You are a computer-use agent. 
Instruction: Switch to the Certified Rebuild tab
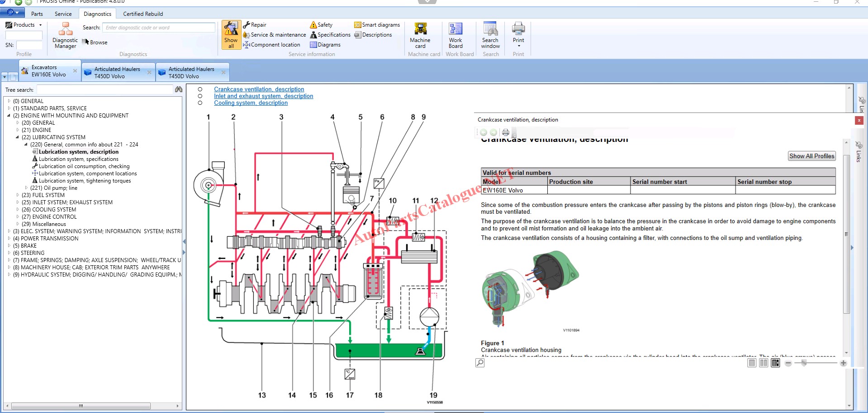(x=143, y=14)
